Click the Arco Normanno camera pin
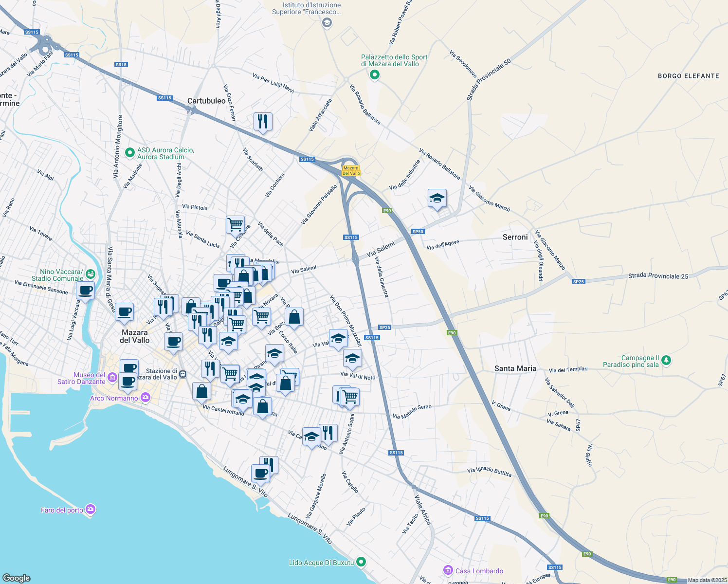Screen dimensions: 728x584 tap(146, 398)
